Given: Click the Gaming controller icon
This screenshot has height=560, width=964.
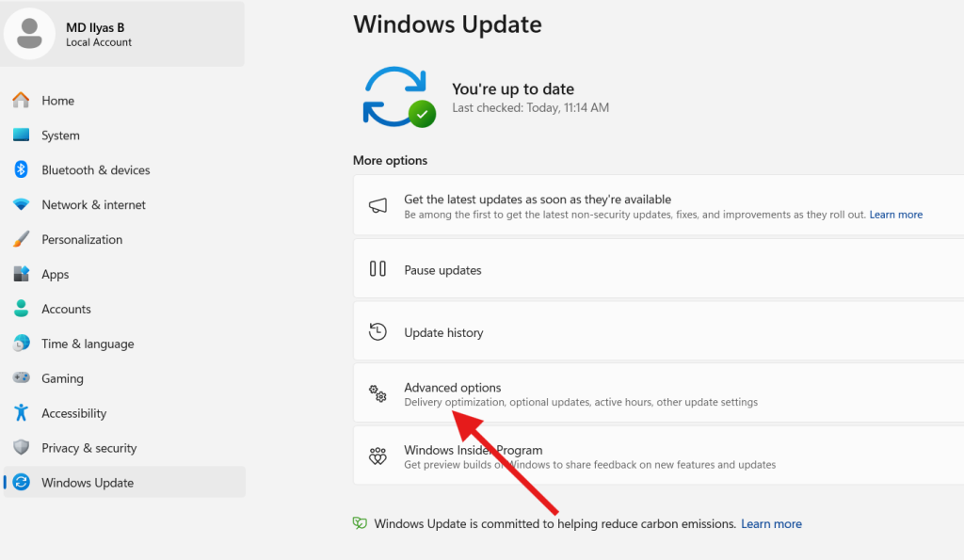Looking at the screenshot, I should coord(21,377).
